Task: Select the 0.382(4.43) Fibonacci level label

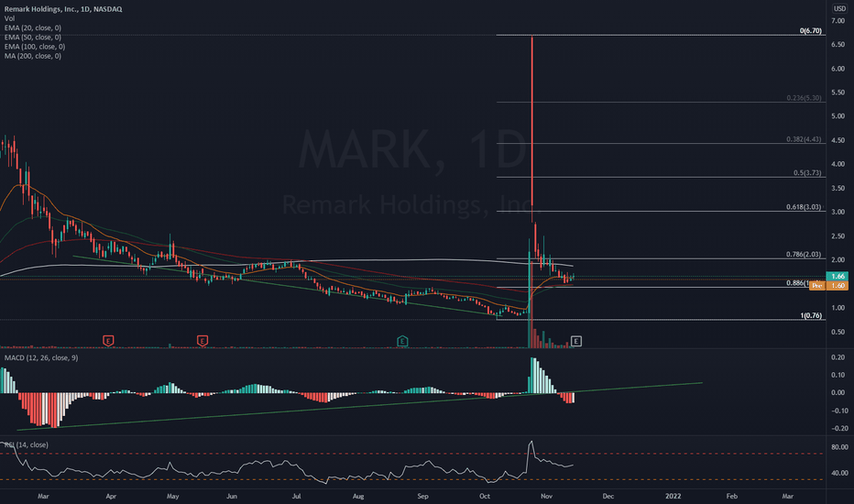Action: click(x=804, y=139)
